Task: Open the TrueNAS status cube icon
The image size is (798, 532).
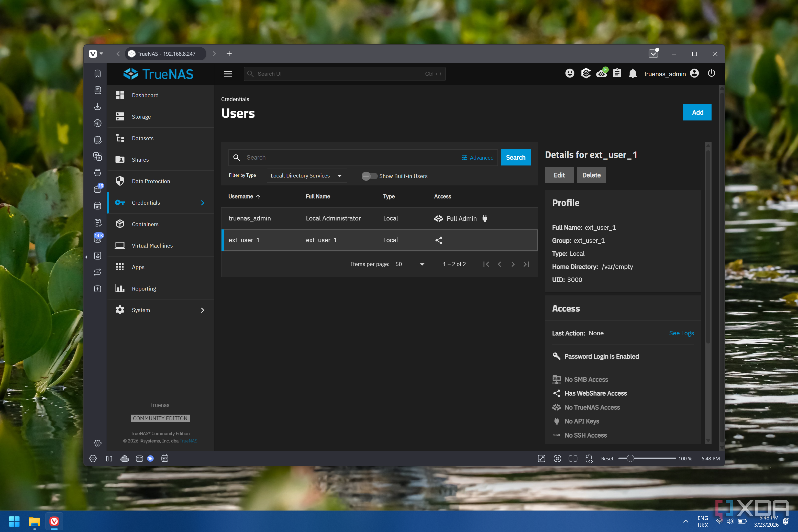Action: 586,73
